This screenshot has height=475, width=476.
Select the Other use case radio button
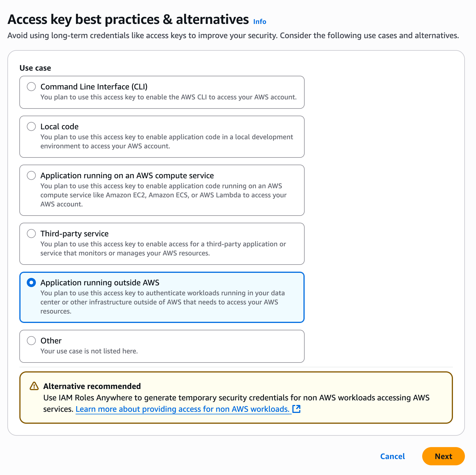click(31, 341)
